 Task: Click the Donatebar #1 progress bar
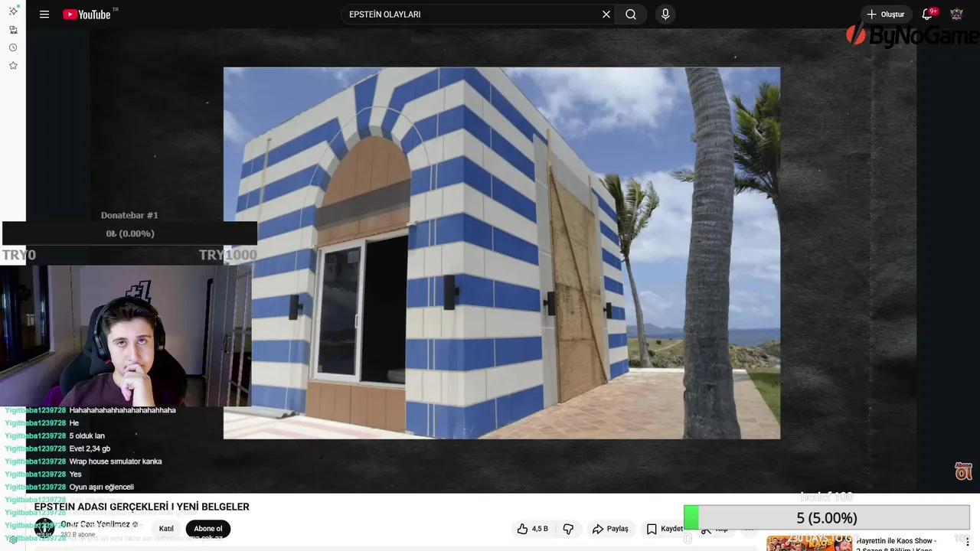click(x=130, y=233)
